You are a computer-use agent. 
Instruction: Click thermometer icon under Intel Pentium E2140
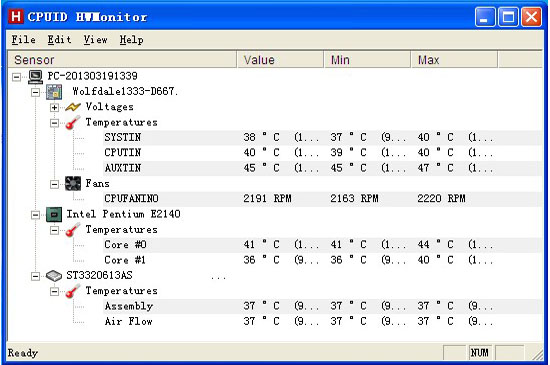coord(73,230)
